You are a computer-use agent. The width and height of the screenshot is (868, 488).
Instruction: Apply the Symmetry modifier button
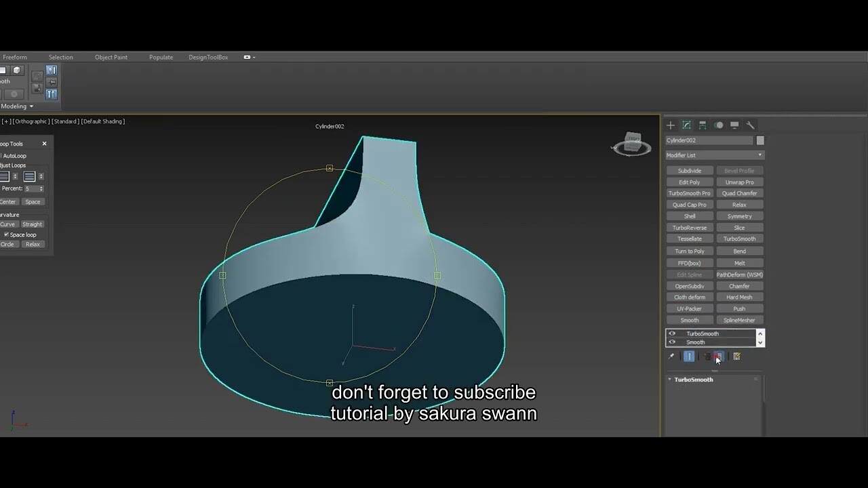click(x=740, y=216)
